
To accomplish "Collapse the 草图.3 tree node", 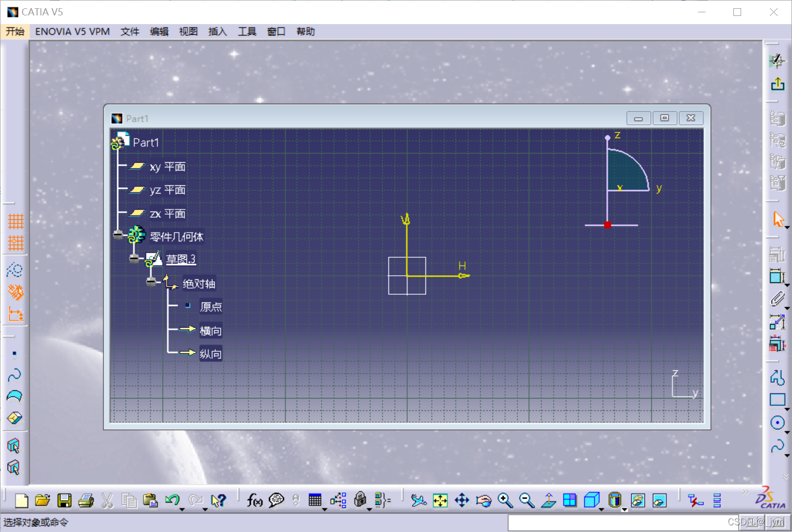I will 134,259.
